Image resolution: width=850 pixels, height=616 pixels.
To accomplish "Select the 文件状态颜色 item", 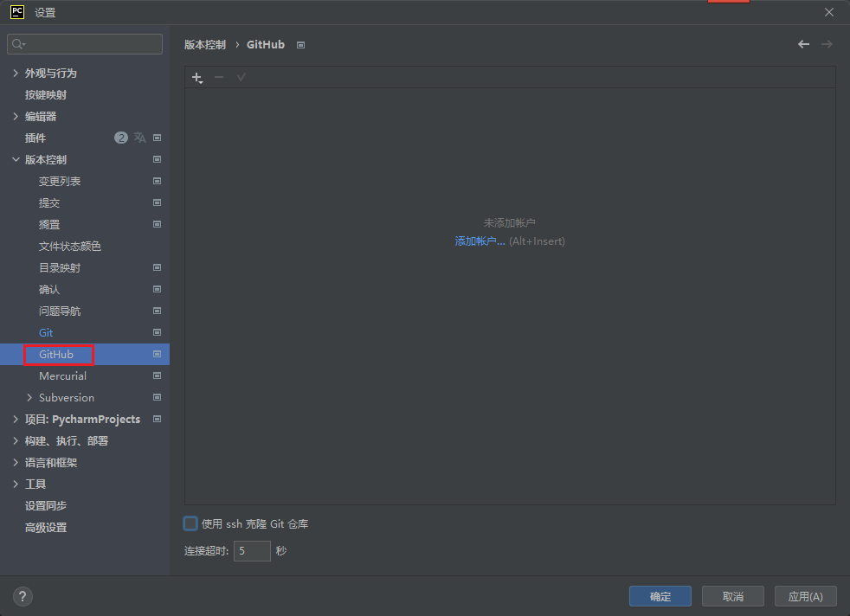I will point(70,247).
